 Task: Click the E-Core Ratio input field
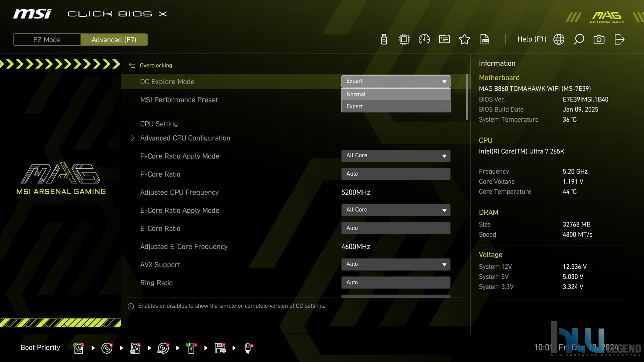[x=396, y=228]
